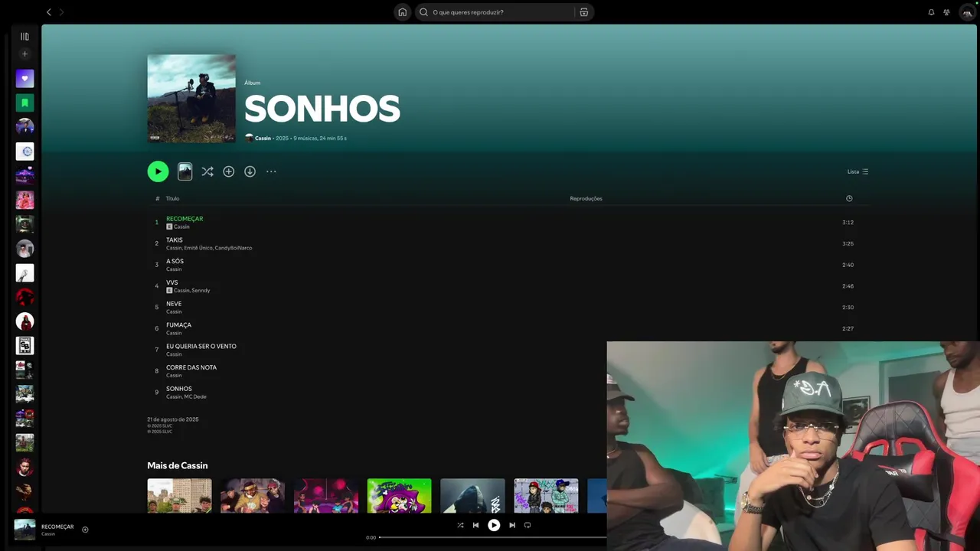Image resolution: width=980 pixels, height=551 pixels.
Task: Open the pink cover playlist in the sidebar
Action: click(24, 200)
